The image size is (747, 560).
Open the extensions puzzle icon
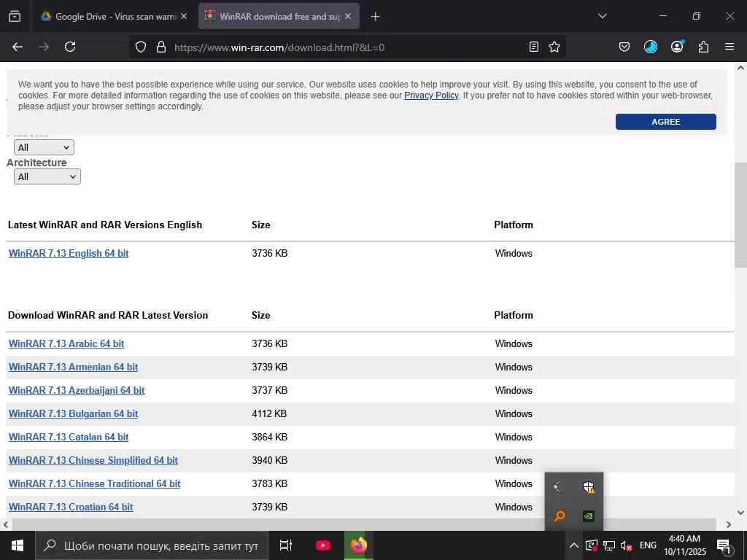point(703,47)
